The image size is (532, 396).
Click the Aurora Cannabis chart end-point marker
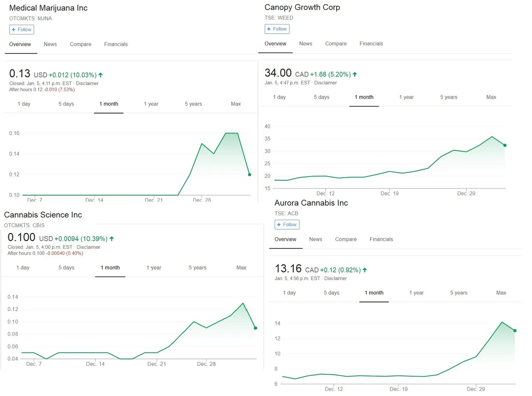pos(515,331)
